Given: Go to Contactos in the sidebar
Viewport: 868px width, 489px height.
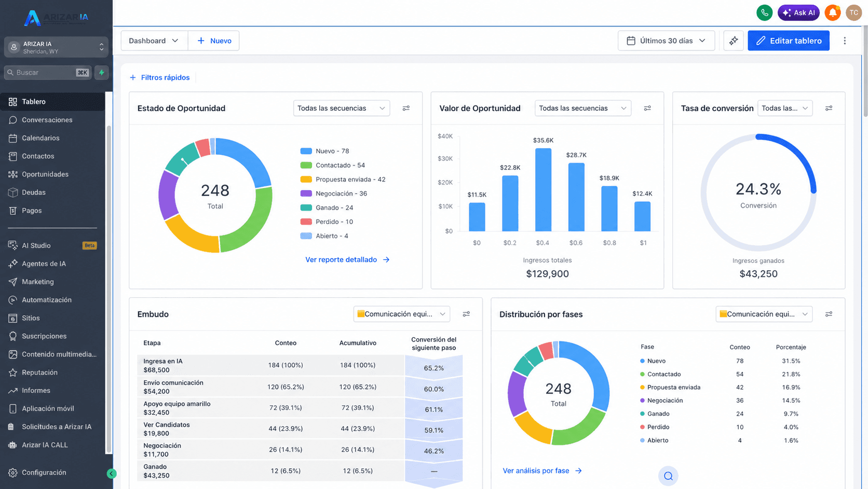Looking at the screenshot, I should point(53,156).
